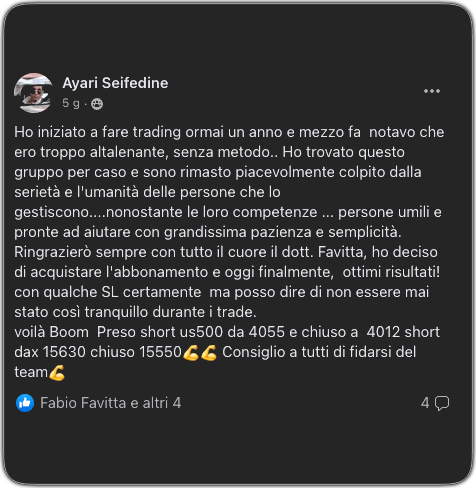Open the three-dot post options menu
This screenshot has height=488, width=476.
point(432,91)
